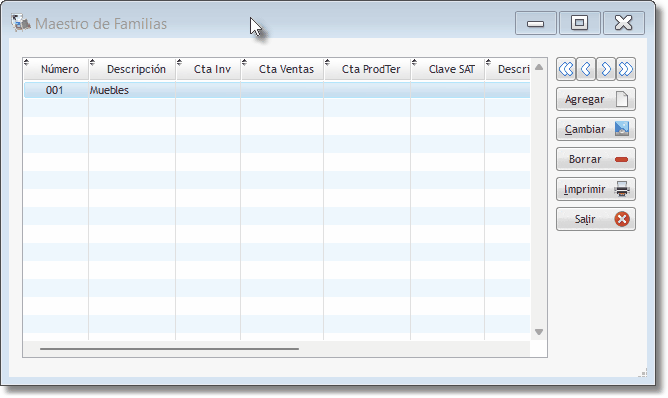Jump to last record double-right arrows
The width and height of the screenshot is (668, 398).
[625, 69]
